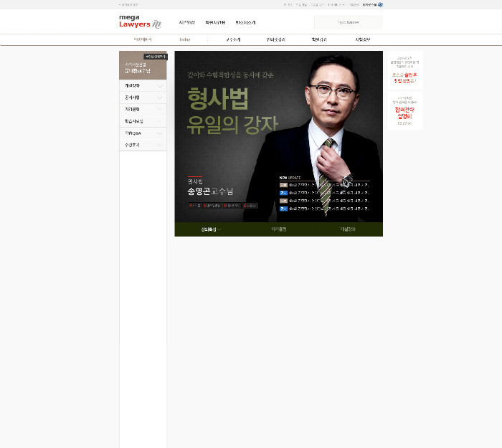Open 시험정보 in the secondary navigation bar
The image size is (502, 448).
click(x=363, y=39)
